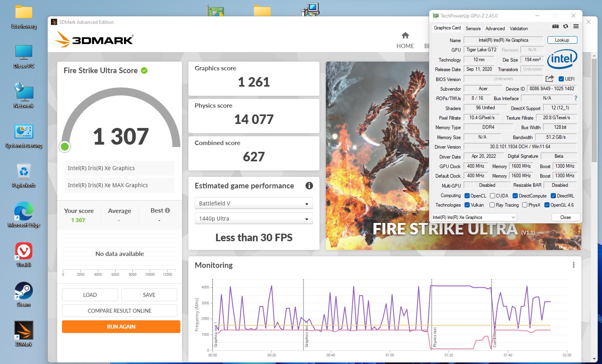Screen dimensions: 602x364
Task: Click Intel(R) Iris(R) Xe MAX Graphics row
Action: click(x=120, y=185)
